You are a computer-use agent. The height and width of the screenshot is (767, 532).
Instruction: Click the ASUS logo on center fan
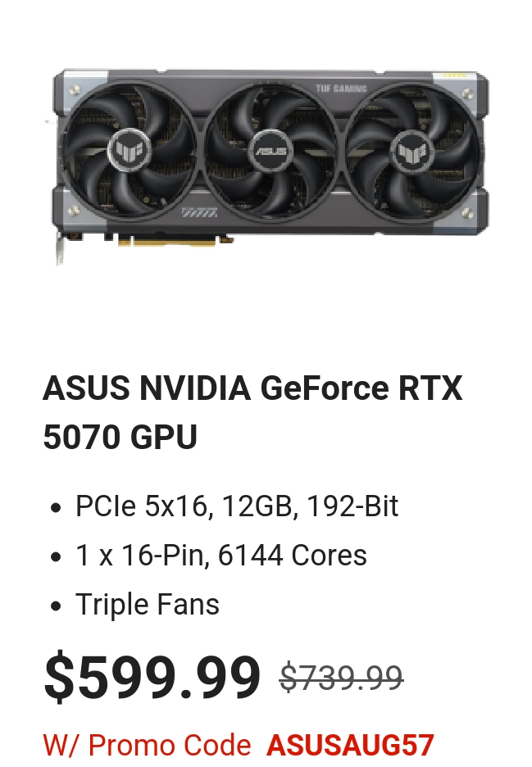[x=271, y=150]
